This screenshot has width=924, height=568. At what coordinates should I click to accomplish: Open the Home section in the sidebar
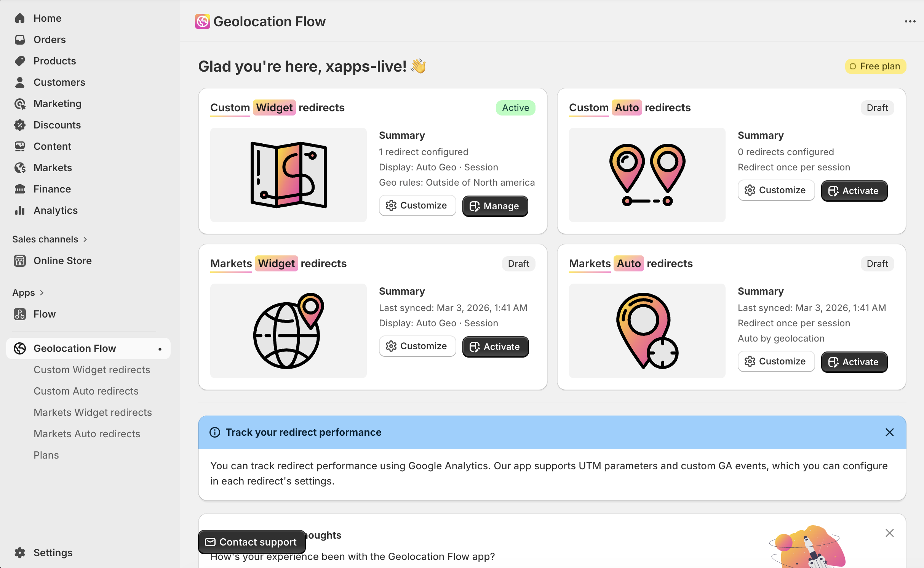[47, 18]
